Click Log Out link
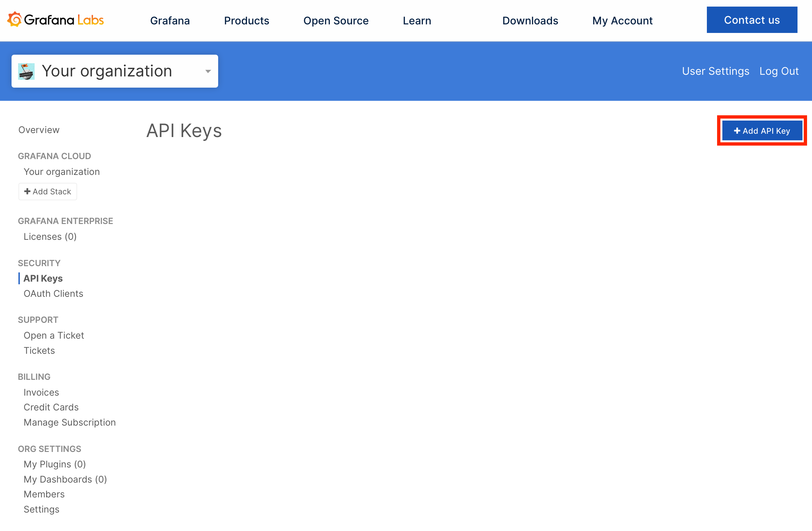 (x=779, y=71)
